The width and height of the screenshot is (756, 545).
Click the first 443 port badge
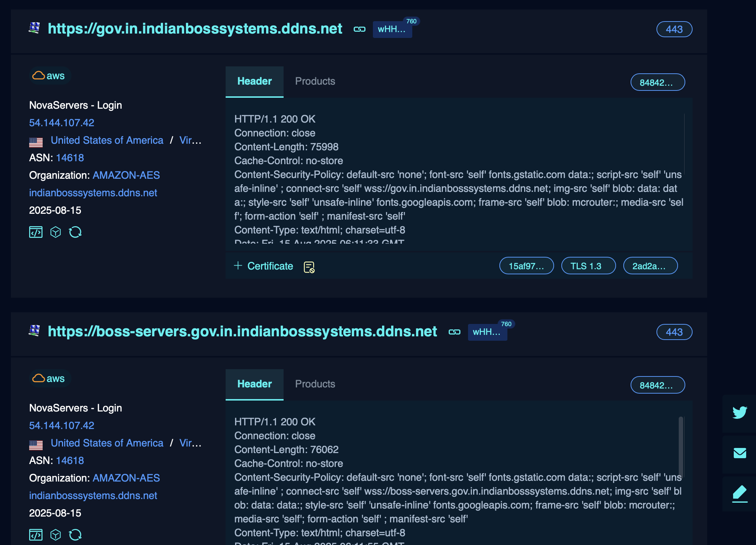click(674, 29)
